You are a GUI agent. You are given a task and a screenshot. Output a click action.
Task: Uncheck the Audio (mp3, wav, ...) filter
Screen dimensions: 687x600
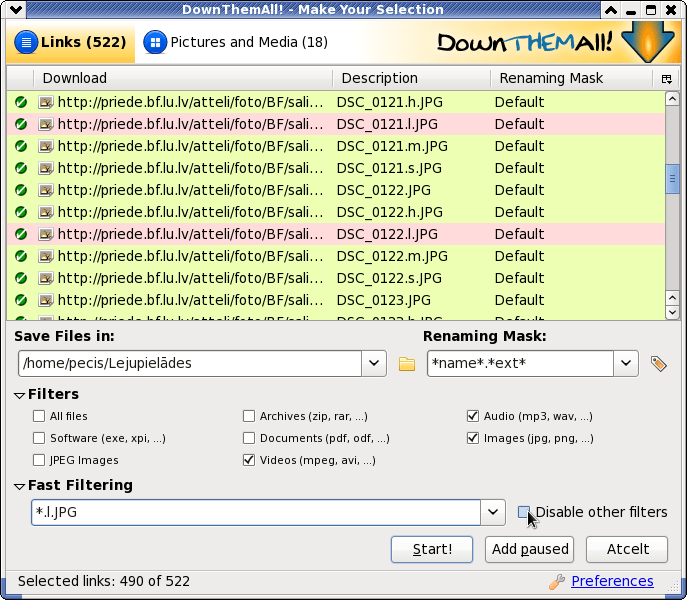[x=473, y=416]
